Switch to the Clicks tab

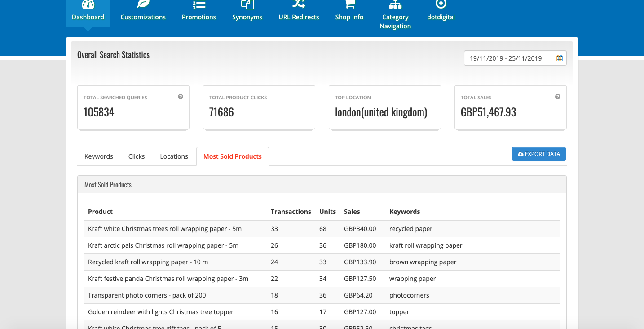[x=137, y=156]
